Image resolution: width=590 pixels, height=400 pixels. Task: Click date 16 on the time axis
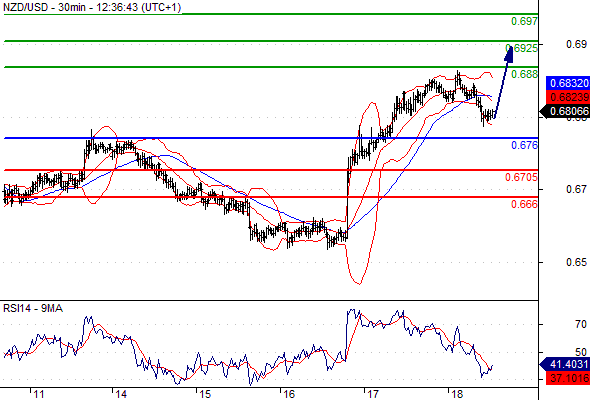289,394
